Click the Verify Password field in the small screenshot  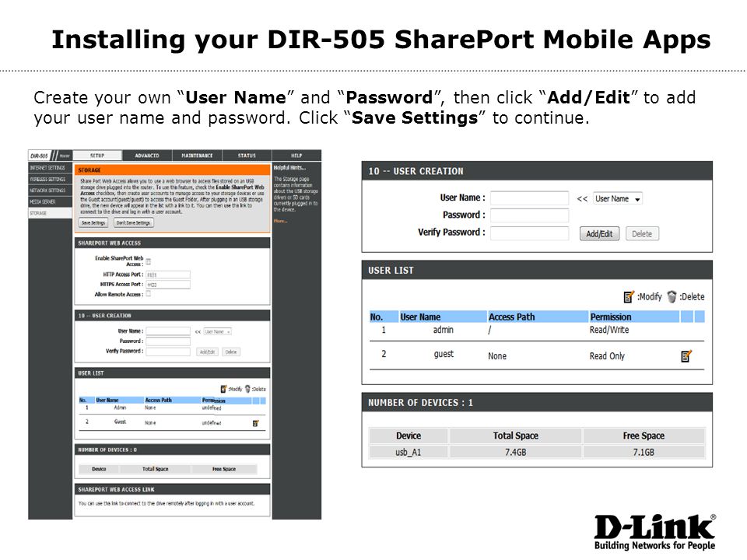coord(168,352)
